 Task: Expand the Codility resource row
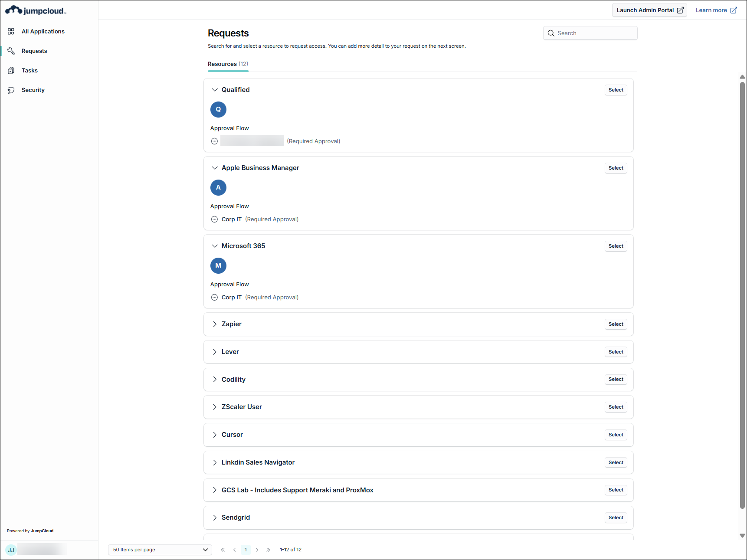coord(215,380)
